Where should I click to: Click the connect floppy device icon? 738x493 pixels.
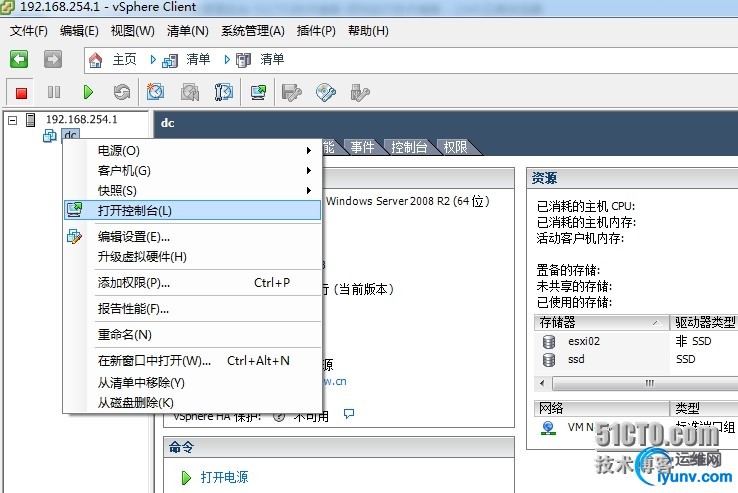[x=291, y=92]
